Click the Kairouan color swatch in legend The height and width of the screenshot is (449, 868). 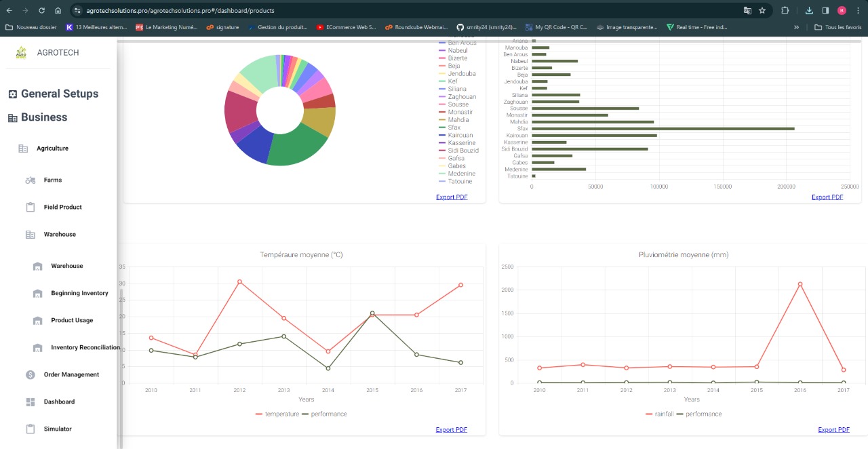pos(442,136)
